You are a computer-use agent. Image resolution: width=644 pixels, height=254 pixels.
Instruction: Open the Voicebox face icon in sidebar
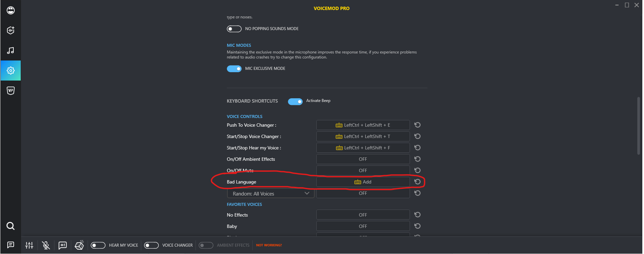[11, 10]
